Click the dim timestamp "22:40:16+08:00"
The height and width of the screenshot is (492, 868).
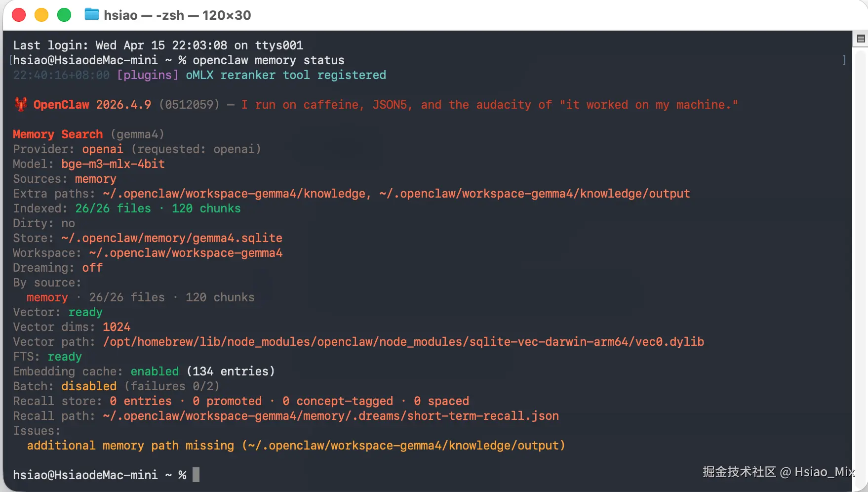click(x=61, y=75)
